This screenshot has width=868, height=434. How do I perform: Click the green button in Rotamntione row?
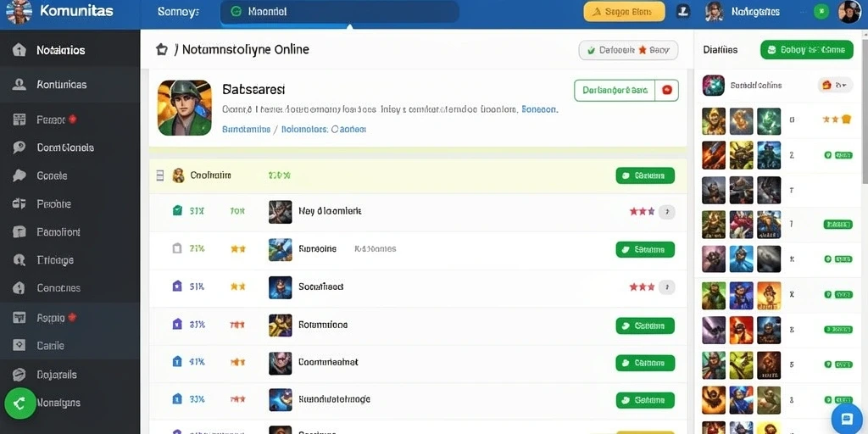coord(645,326)
